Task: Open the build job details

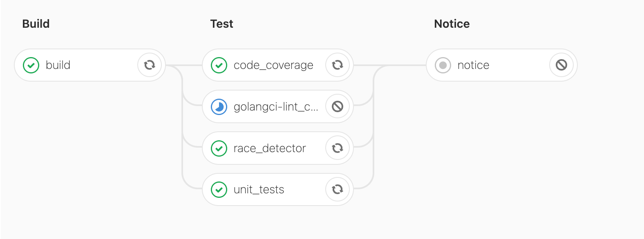Action: point(58,65)
